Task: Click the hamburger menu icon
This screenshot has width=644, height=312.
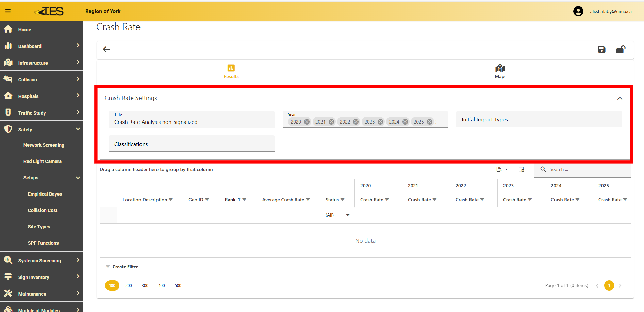Action: point(8,11)
